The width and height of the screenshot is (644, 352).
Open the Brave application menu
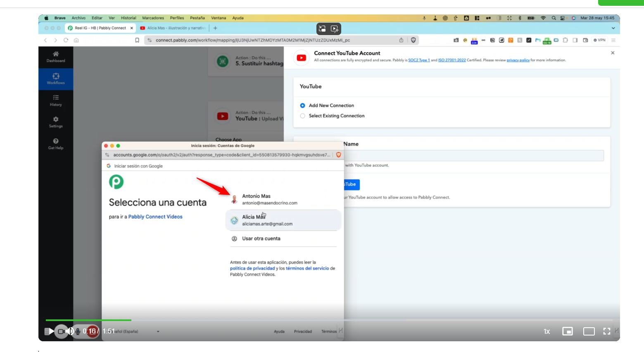tap(60, 18)
